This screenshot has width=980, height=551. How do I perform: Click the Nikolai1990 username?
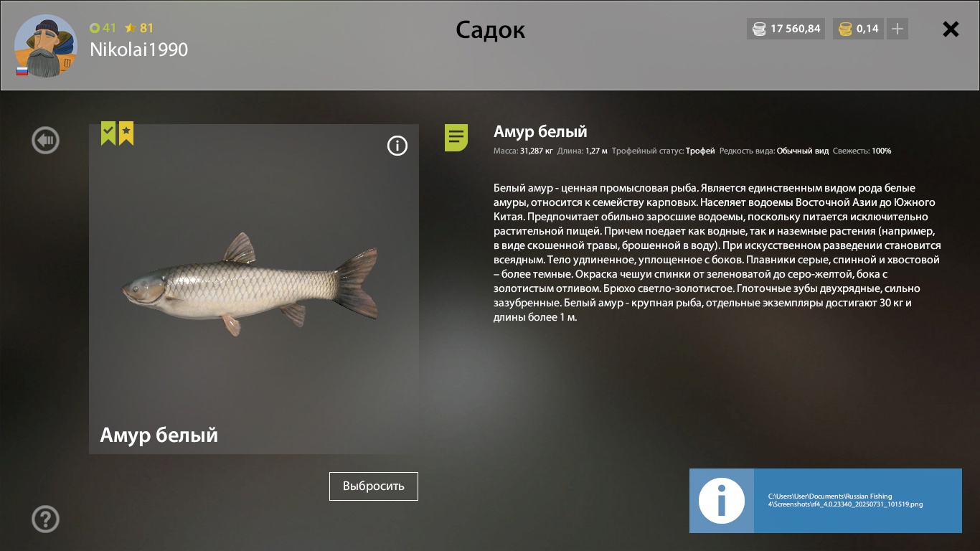pyautogui.click(x=138, y=50)
